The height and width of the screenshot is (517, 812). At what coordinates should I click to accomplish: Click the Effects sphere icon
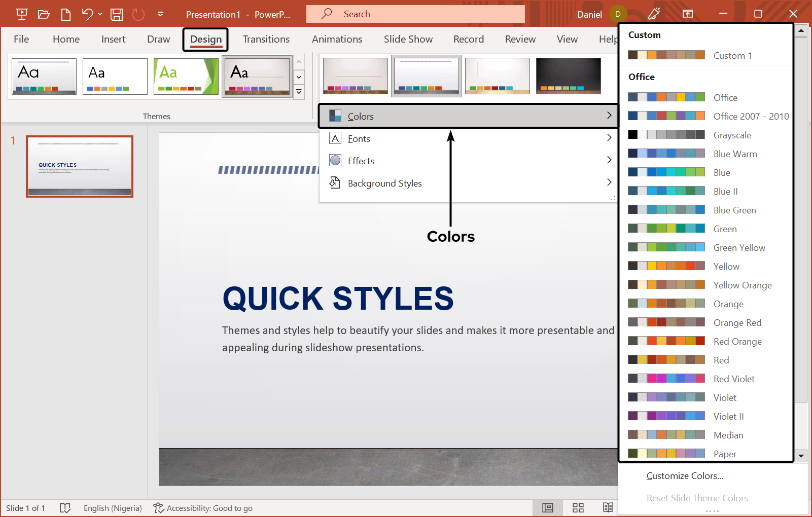(335, 160)
